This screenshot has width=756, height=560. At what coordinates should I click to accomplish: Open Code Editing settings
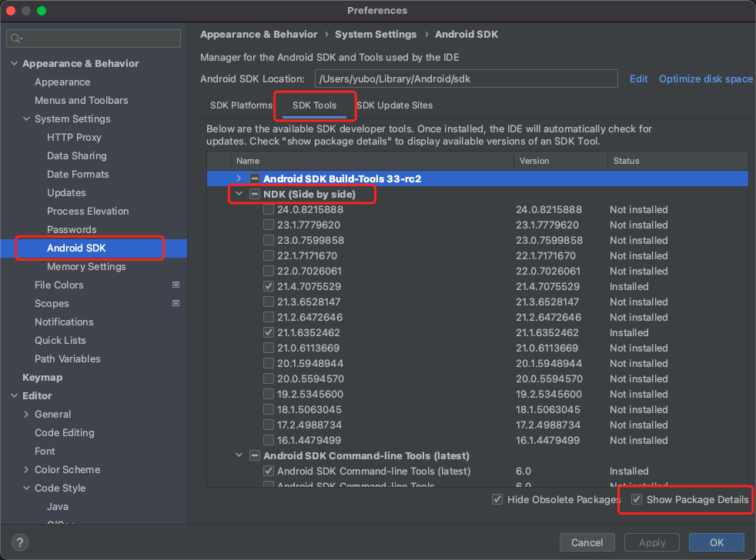pyautogui.click(x=65, y=433)
